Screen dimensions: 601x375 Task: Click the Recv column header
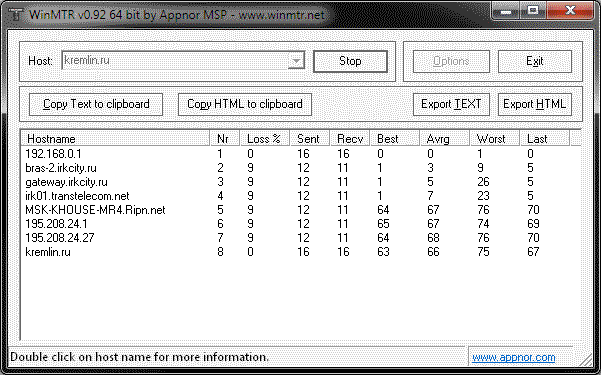click(350, 138)
